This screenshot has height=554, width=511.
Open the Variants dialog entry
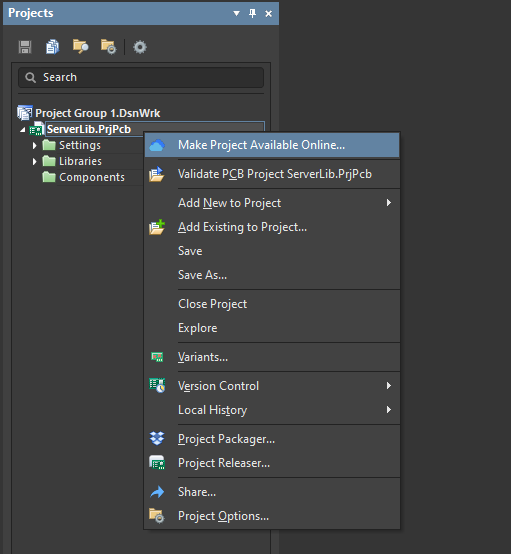click(272, 357)
